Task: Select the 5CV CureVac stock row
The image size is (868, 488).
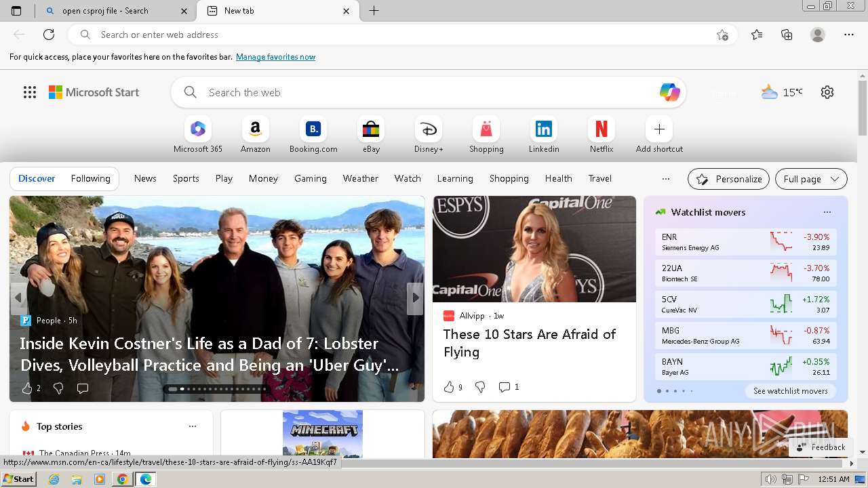Action: 745,304
